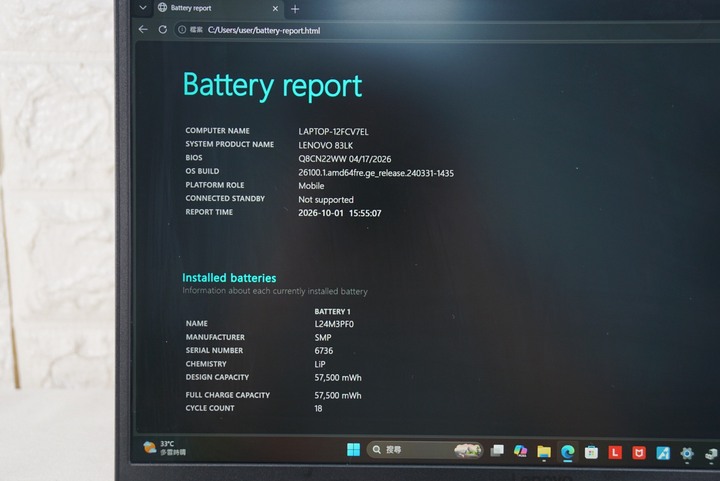Open the weather widget showing 33°C

pos(164,447)
